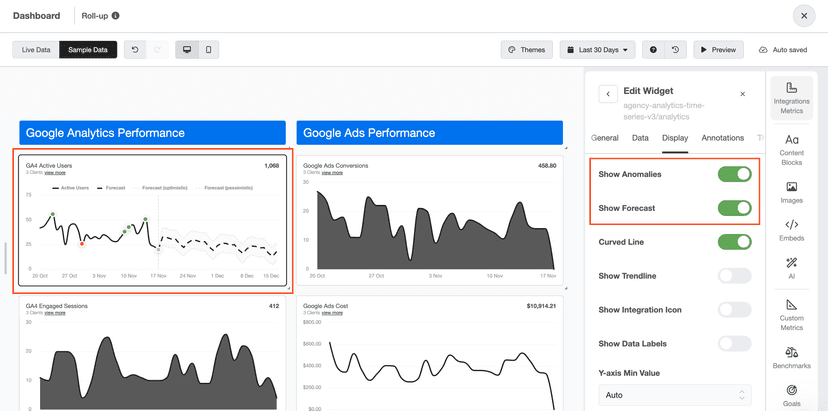The height and width of the screenshot is (411, 828).
Task: Turn off Show Forecast toggle
Action: pos(735,208)
